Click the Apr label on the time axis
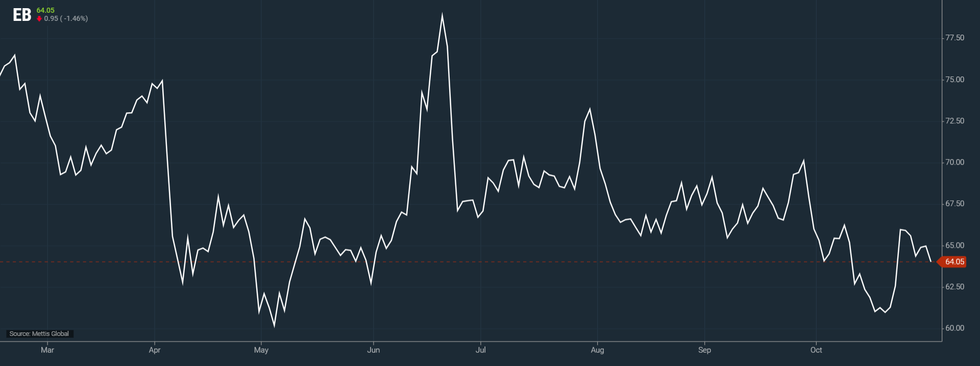This screenshot has height=366, width=980. point(155,350)
